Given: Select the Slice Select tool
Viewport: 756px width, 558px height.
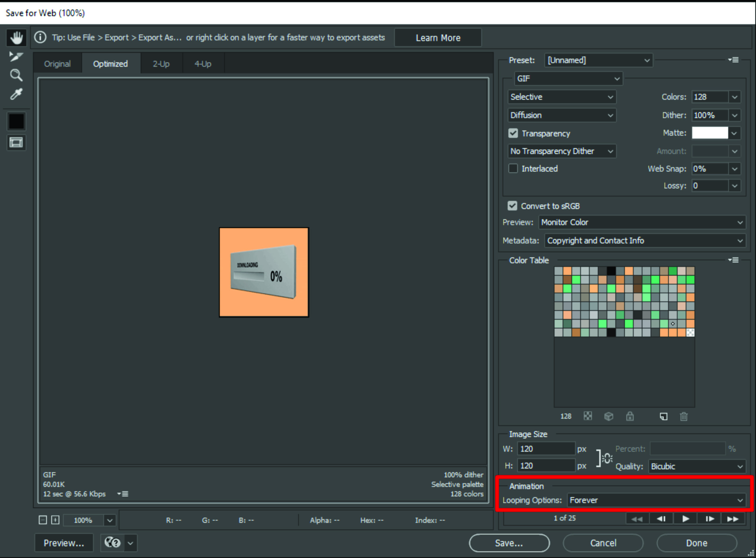Looking at the screenshot, I should (x=16, y=56).
